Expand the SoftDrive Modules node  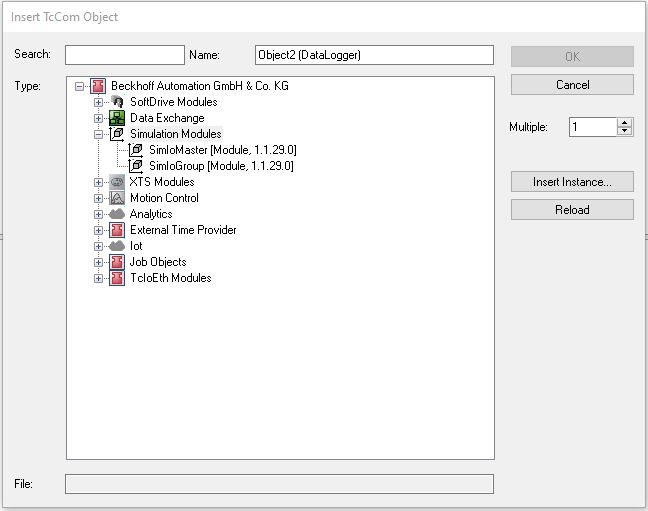(98, 102)
